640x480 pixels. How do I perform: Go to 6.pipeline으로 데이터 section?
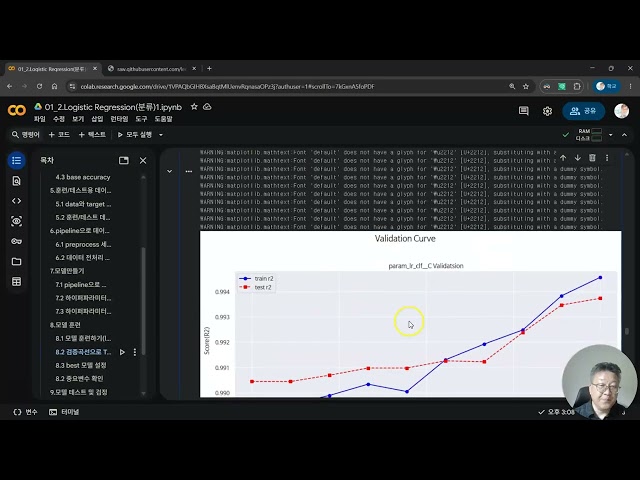click(80, 231)
